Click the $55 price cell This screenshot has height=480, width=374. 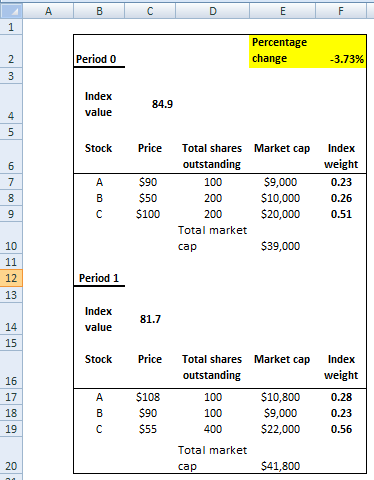click(x=148, y=429)
